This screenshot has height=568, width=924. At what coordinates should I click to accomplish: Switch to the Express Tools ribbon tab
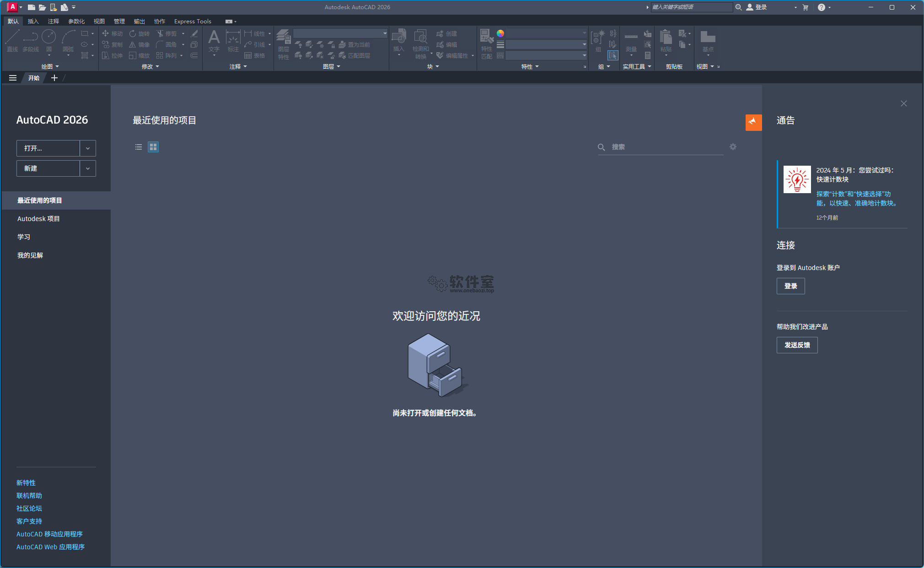pos(193,22)
